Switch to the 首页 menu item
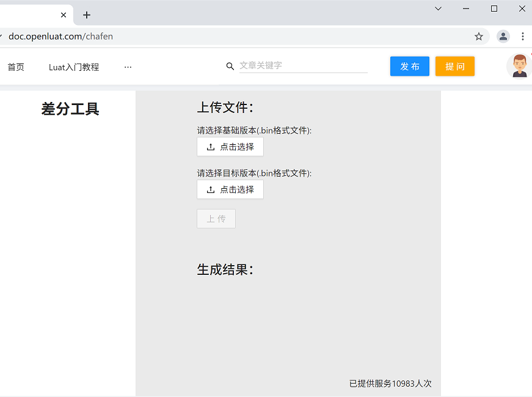 15,67
